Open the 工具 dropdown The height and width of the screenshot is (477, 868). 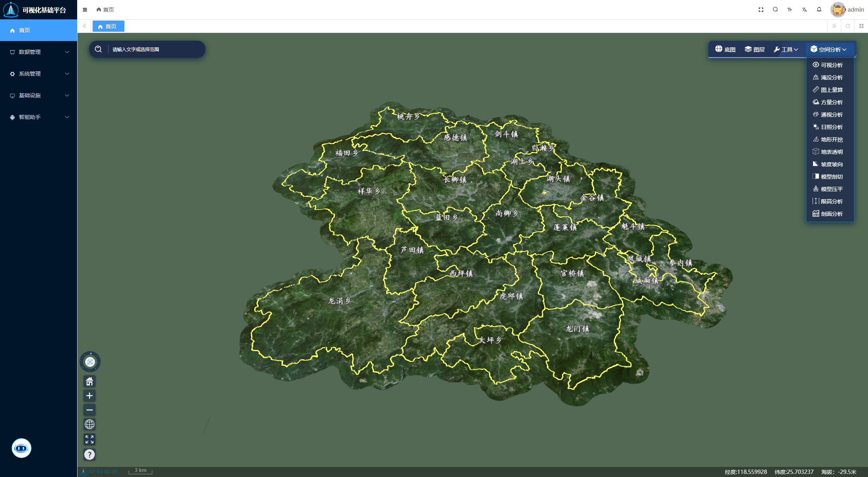[786, 50]
